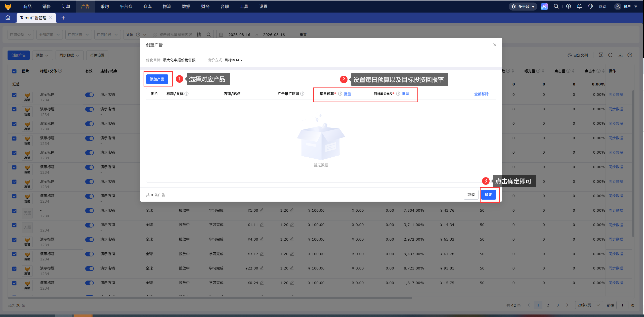Click the customer service headset icon
Viewport: 644px width, 317px height.
coord(590,6)
